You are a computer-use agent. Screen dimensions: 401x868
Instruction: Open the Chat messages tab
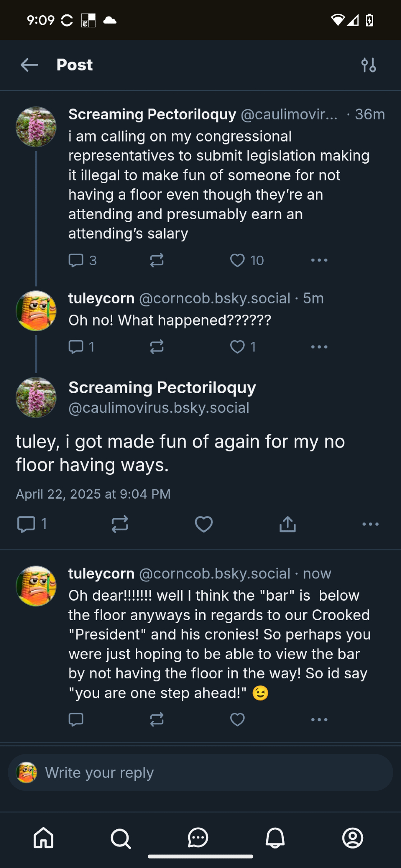pos(198,838)
